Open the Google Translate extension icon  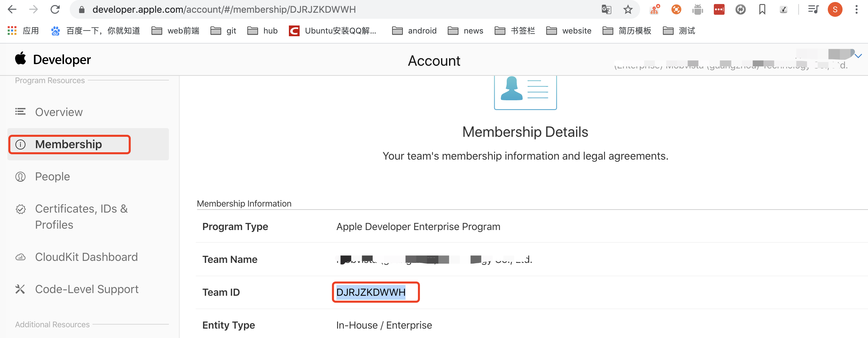coord(606,9)
